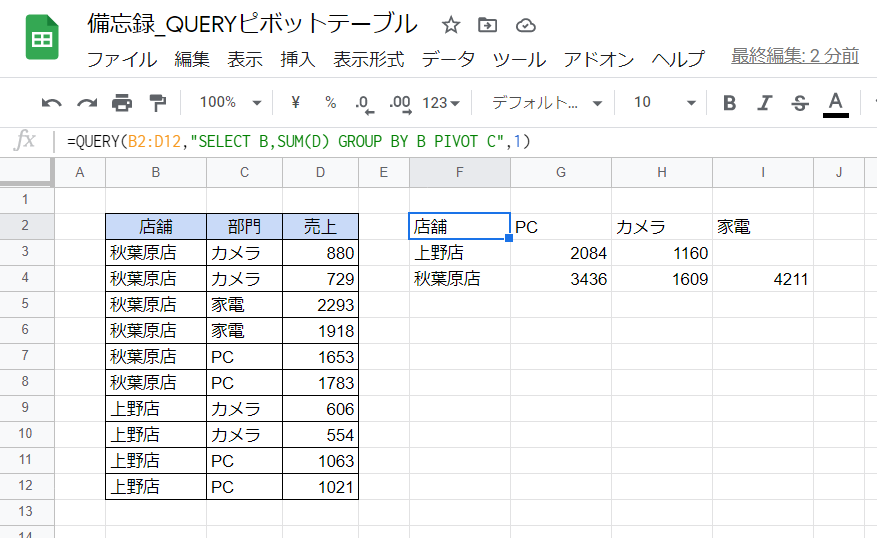
Task: Toggle strikethrough formatting
Action: point(800,103)
